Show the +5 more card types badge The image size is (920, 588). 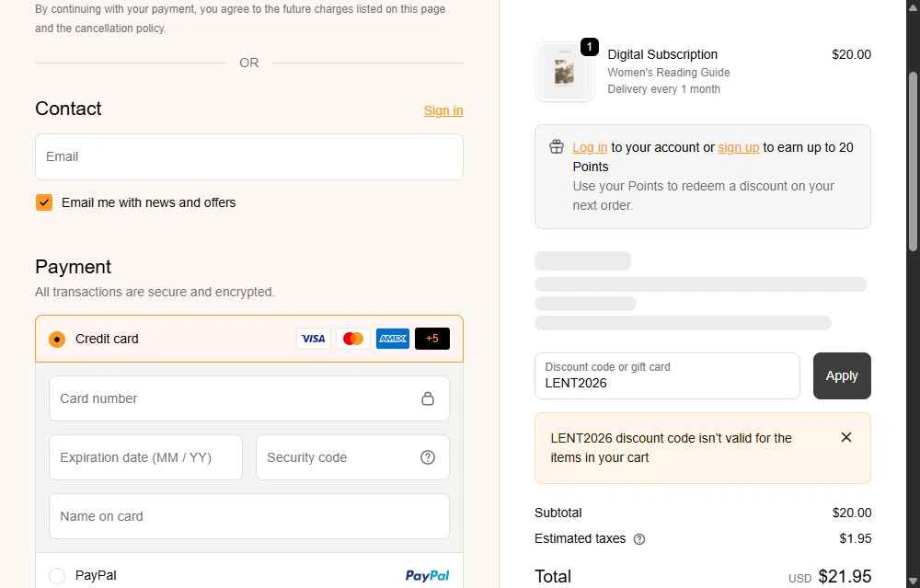pyautogui.click(x=432, y=339)
